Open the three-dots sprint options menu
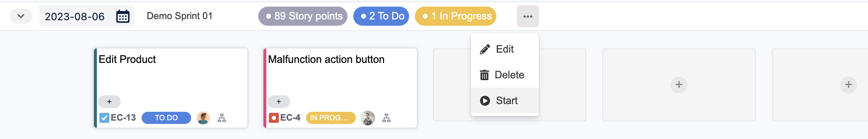This screenshot has height=139, width=868. tap(528, 17)
